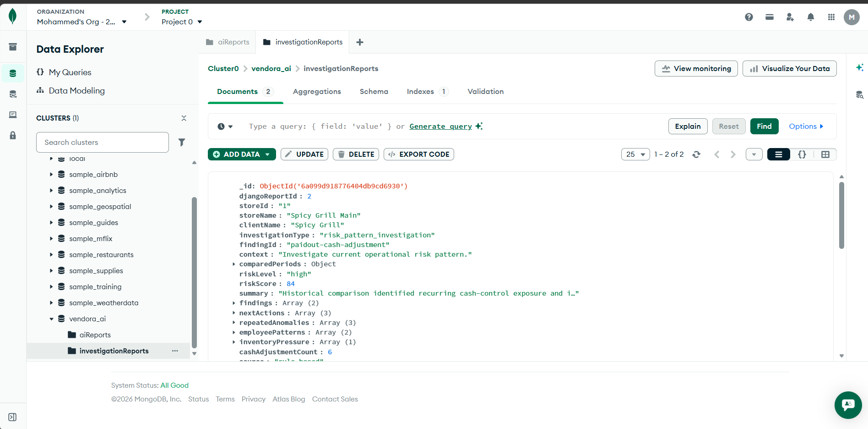The width and height of the screenshot is (868, 429).
Task: Open the support chat bubble
Action: click(848, 405)
